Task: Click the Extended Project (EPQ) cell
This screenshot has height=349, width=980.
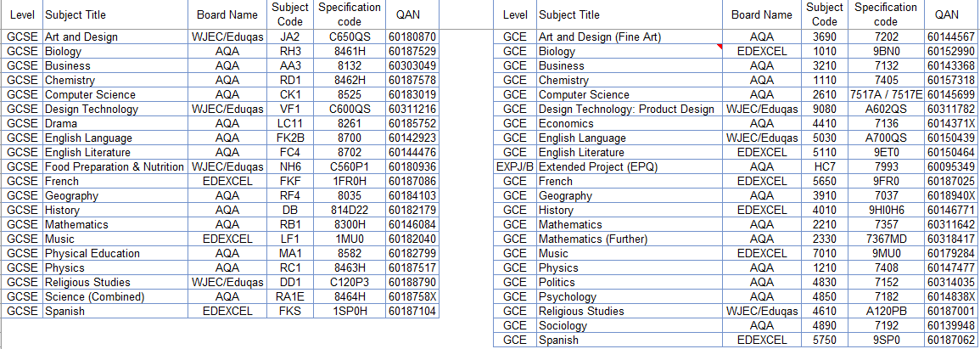Action: pyautogui.click(x=630, y=166)
